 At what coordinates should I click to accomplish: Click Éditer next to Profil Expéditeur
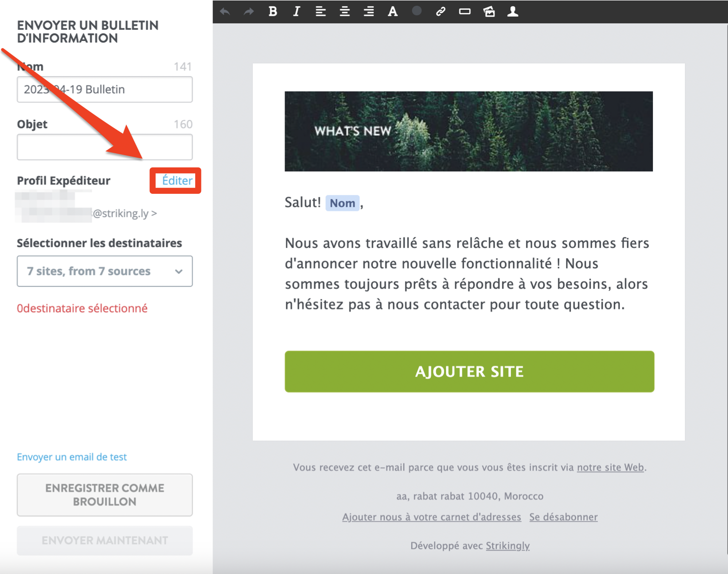click(x=177, y=181)
